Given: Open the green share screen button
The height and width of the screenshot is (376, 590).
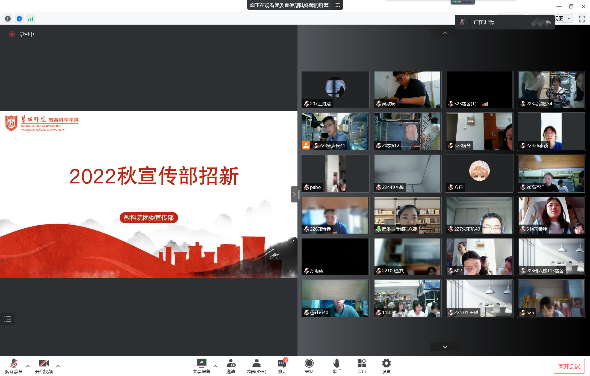Looking at the screenshot, I should [x=201, y=365].
